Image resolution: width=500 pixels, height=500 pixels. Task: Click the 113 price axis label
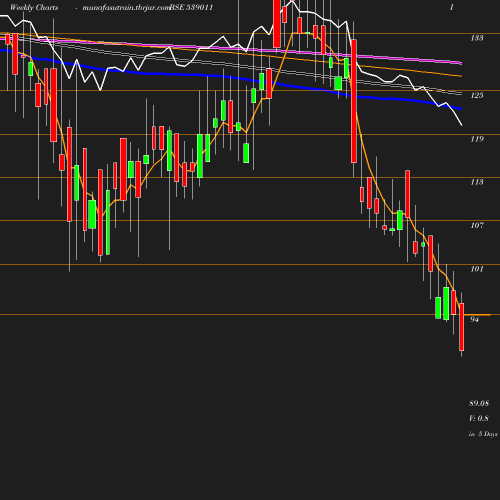[x=477, y=182]
